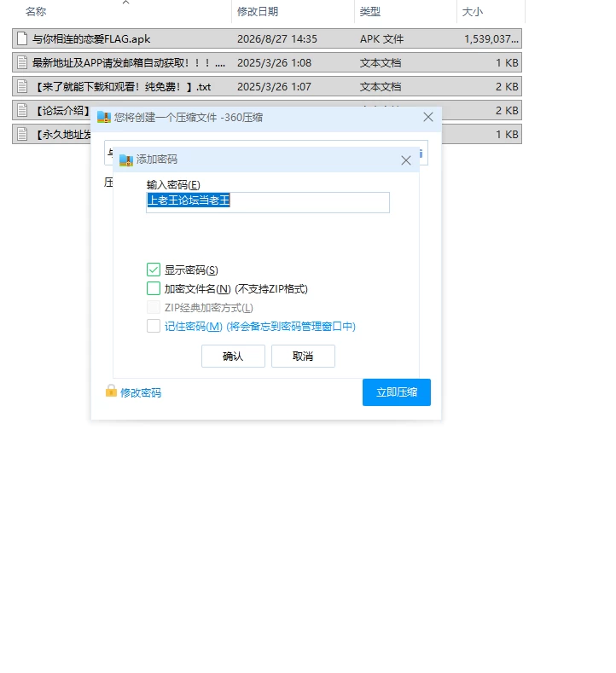Close the 您将创建一个压缩文件 window
The height and width of the screenshot is (673, 616).
click(428, 117)
